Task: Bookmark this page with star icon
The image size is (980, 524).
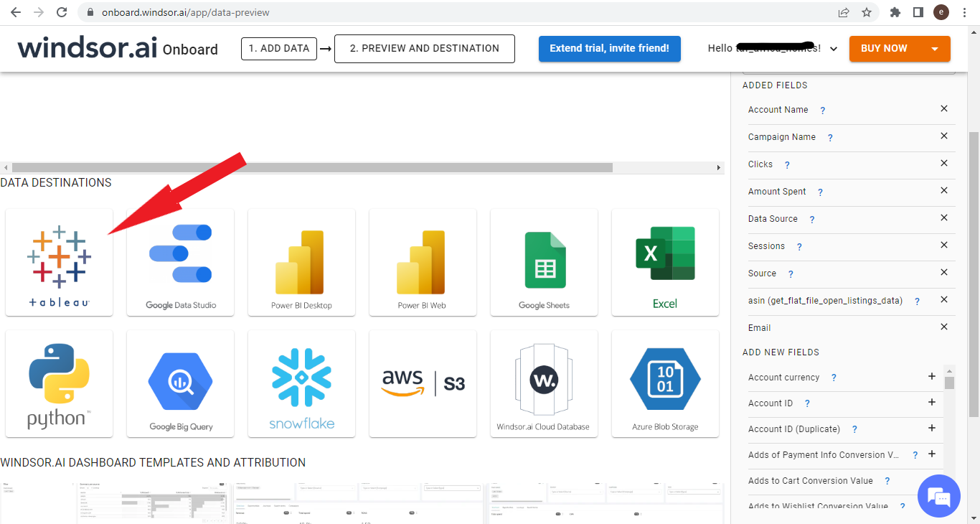Action: point(867,12)
